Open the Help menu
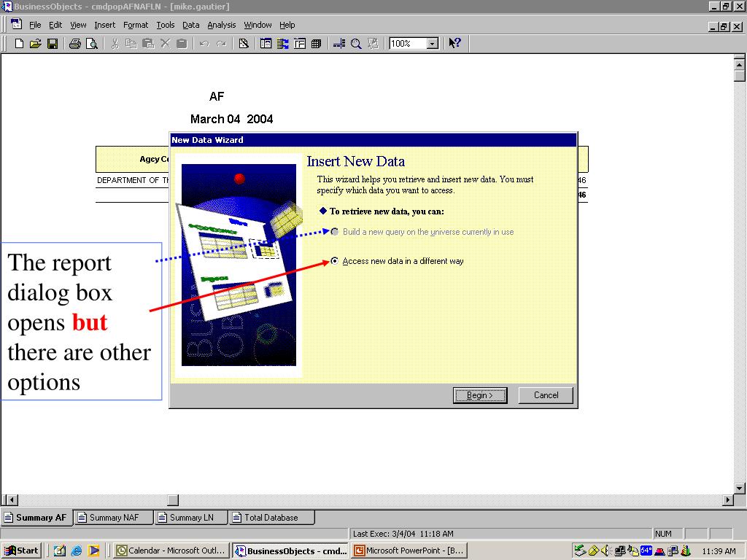The image size is (747, 560). (287, 25)
